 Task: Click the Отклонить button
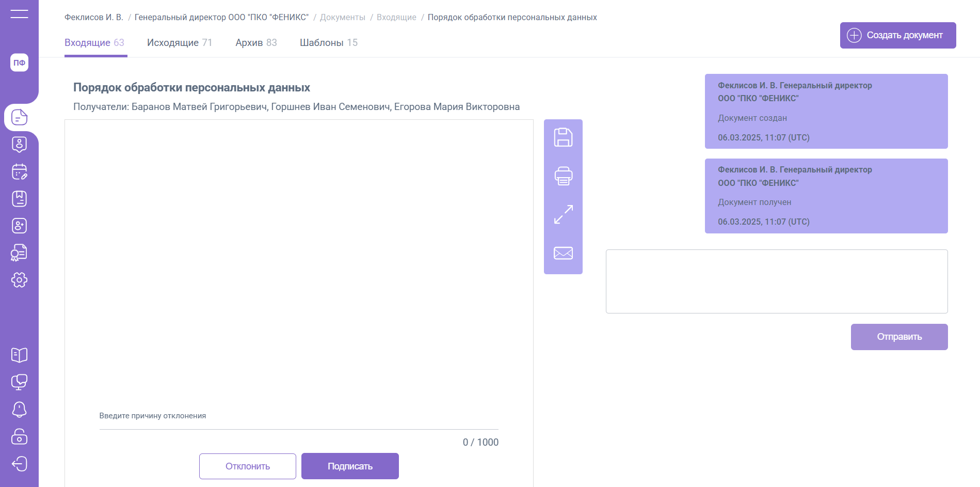(248, 466)
